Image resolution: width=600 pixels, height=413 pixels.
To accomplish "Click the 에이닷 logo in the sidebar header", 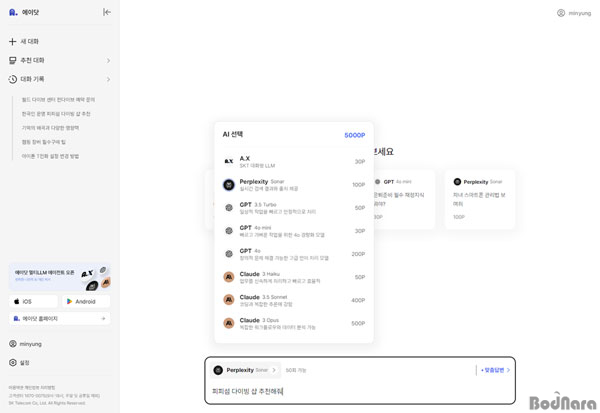I will click(x=24, y=12).
